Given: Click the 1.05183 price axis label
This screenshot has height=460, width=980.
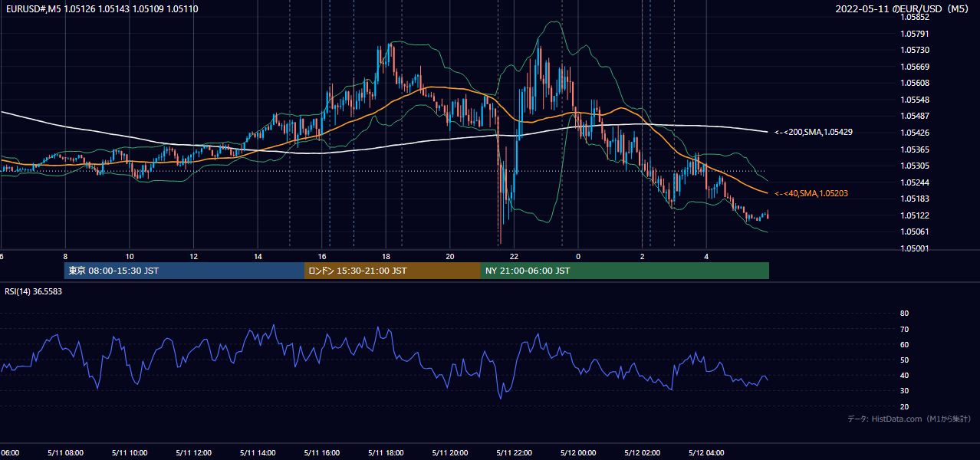Looking at the screenshot, I should [915, 199].
